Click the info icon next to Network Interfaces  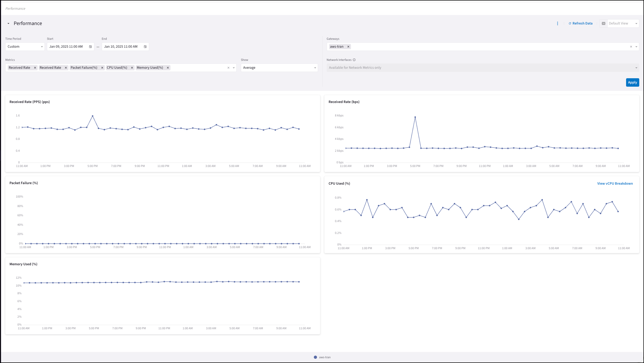(354, 60)
